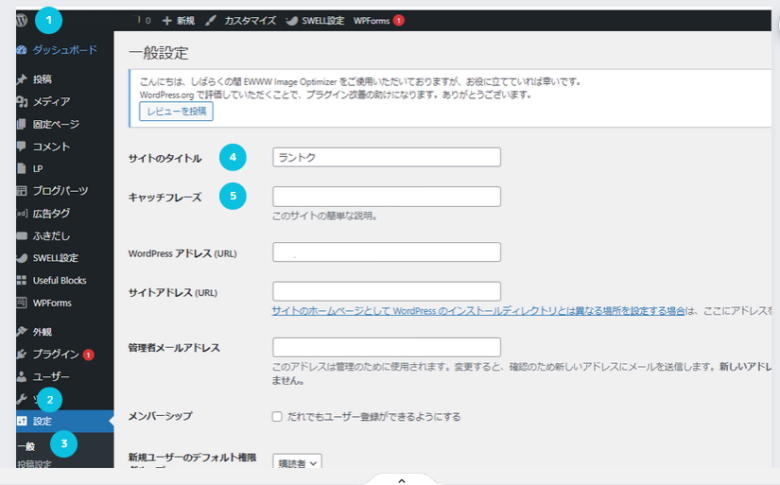Select 一般 settings submenu item
The height and width of the screenshot is (485, 780).
point(26,446)
